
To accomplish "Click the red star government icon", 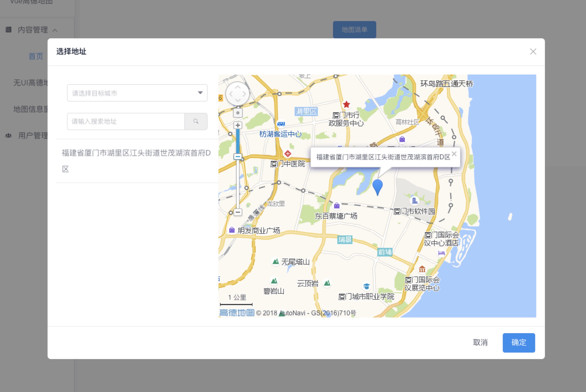I will tap(346, 104).
